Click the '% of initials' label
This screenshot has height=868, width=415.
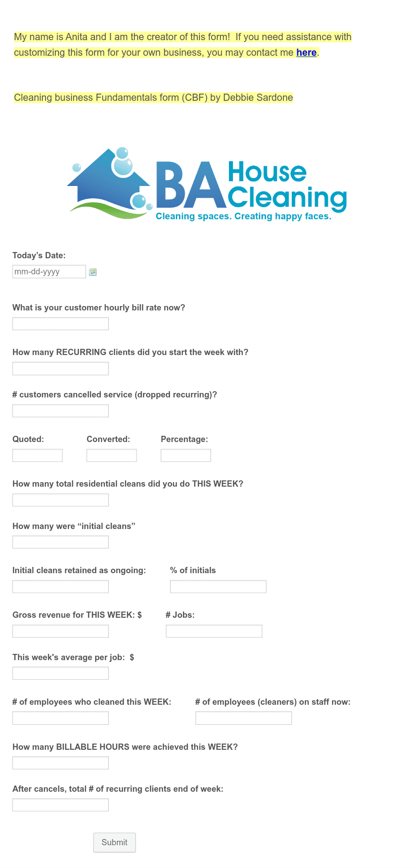tap(193, 570)
